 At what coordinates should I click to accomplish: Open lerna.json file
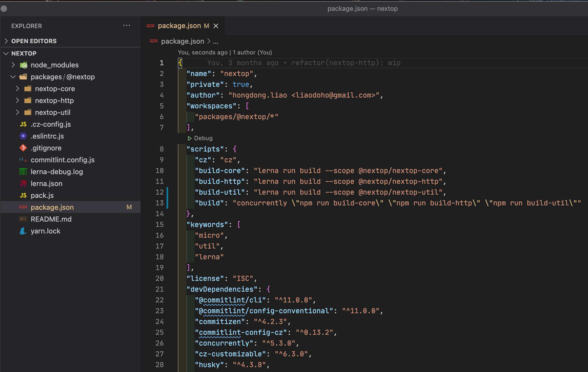[46, 184]
